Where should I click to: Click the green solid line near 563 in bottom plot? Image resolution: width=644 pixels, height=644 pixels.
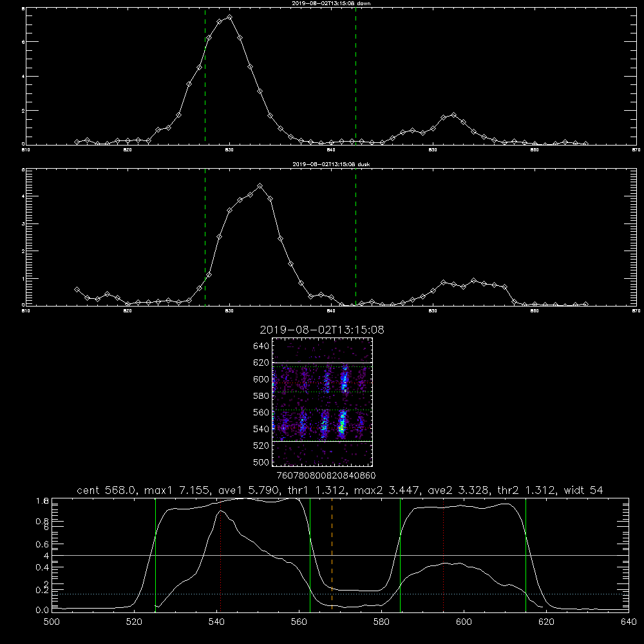[310, 554]
